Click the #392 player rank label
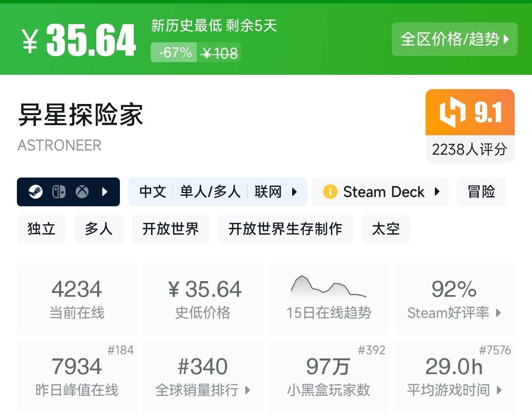This screenshot has width=532, height=413. [x=372, y=350]
